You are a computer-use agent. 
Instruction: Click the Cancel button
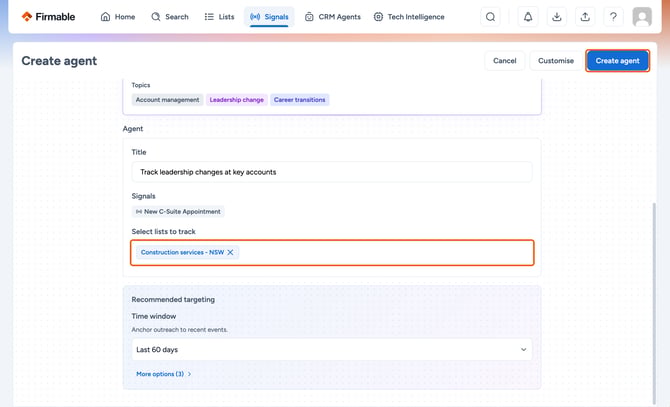click(x=505, y=61)
